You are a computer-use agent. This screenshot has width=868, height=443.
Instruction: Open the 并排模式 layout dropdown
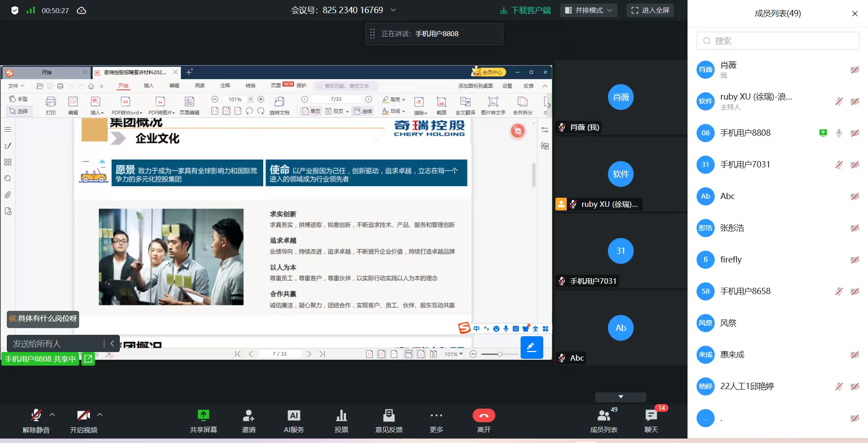588,10
